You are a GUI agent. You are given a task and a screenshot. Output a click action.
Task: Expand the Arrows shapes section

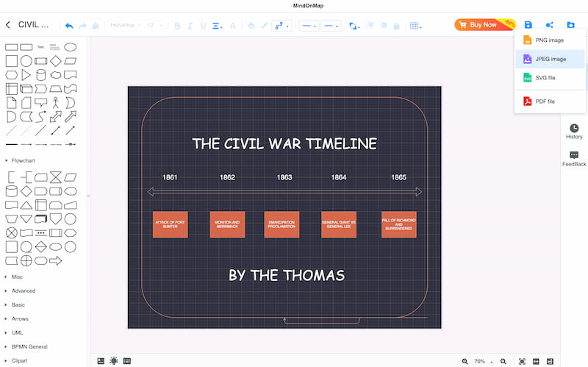tap(17, 318)
